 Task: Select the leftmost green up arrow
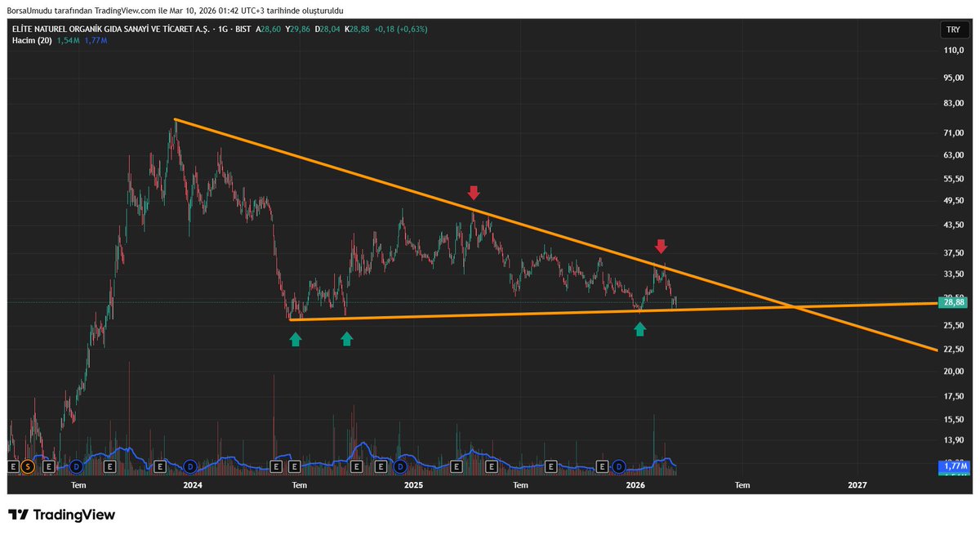(x=295, y=338)
